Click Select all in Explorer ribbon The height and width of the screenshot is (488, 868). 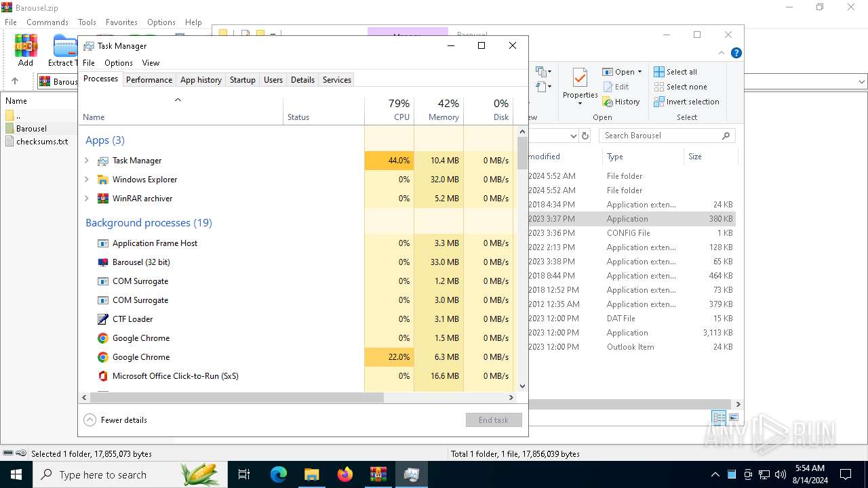click(675, 72)
